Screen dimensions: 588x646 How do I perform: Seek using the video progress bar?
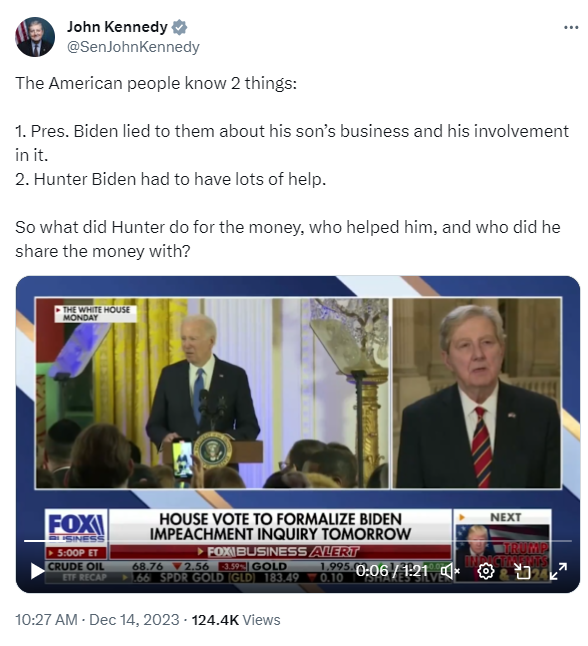(x=298, y=541)
